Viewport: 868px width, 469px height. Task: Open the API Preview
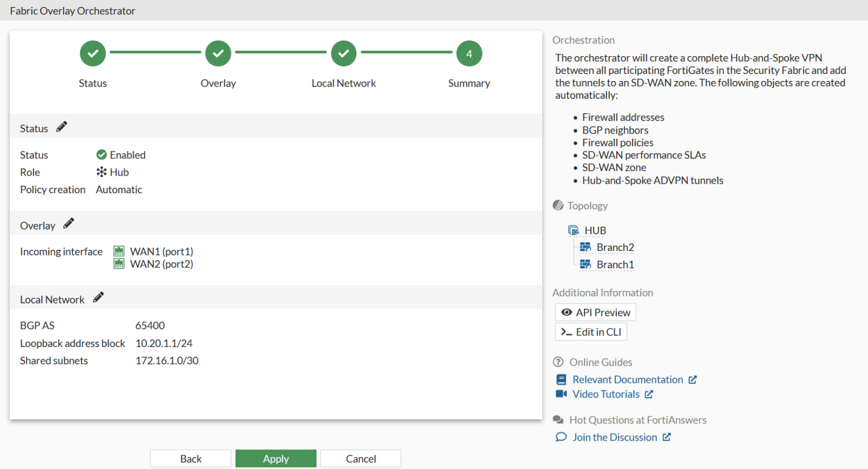[x=595, y=312]
